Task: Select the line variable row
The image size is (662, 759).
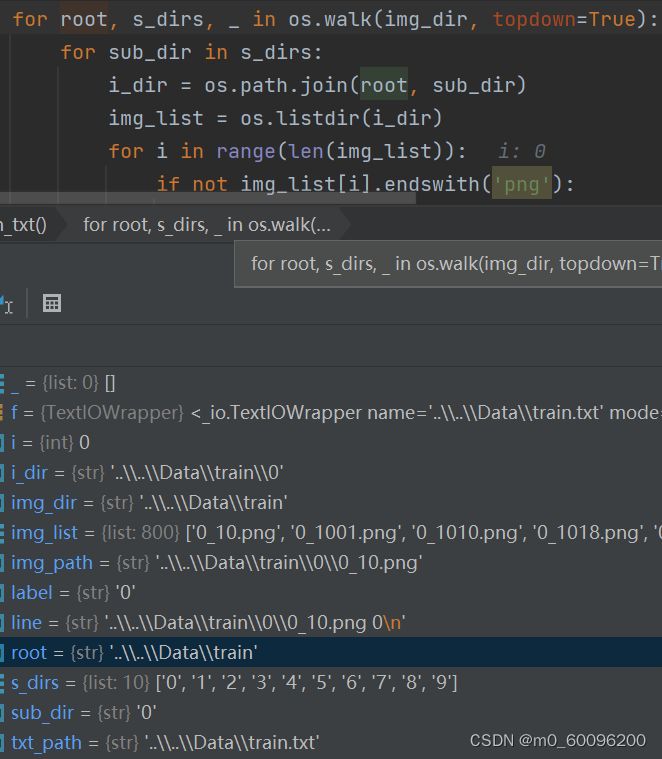Action: pyautogui.click(x=331, y=622)
